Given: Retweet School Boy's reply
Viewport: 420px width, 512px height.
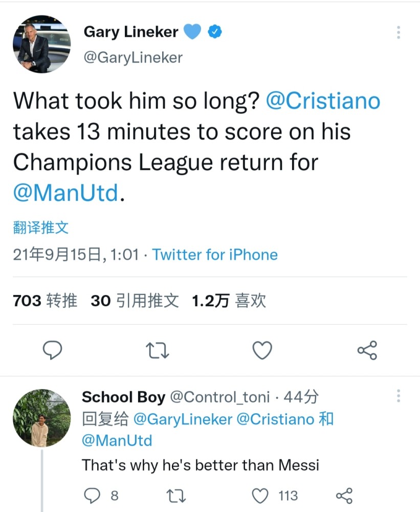Looking at the screenshot, I should [176, 496].
